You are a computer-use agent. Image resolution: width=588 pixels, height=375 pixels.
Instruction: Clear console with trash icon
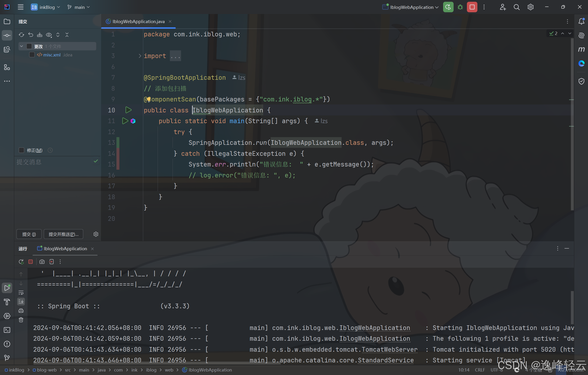click(x=21, y=320)
